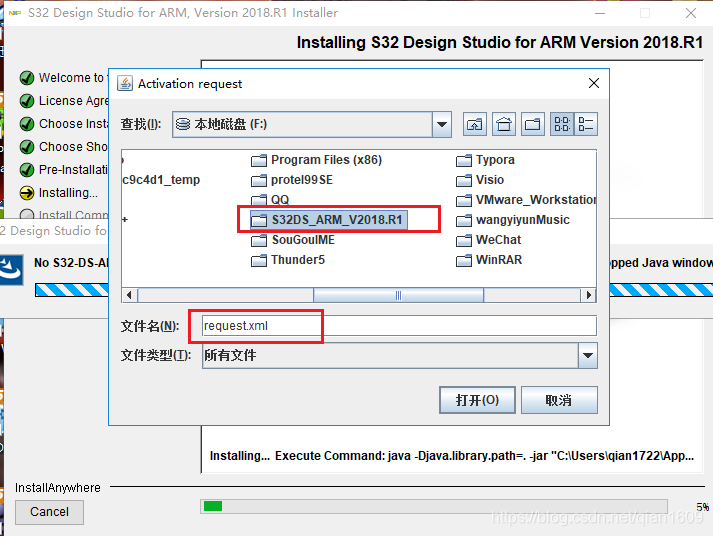Switch to list view icon

562,125
